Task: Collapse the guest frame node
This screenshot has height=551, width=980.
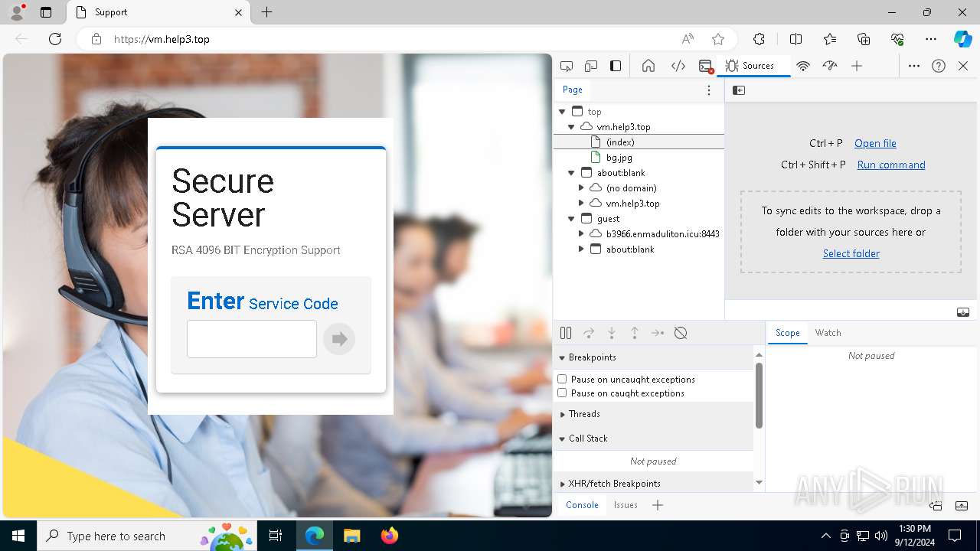Action: [571, 219]
